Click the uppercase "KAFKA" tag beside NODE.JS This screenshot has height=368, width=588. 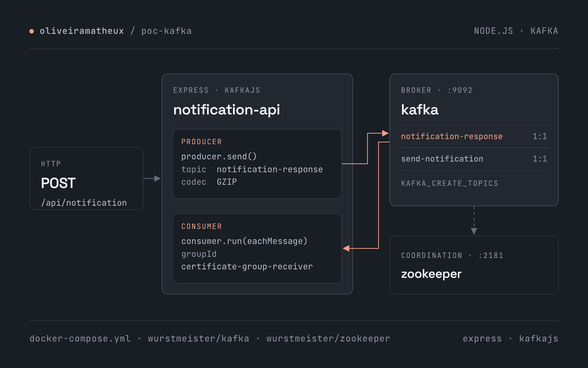[544, 31]
